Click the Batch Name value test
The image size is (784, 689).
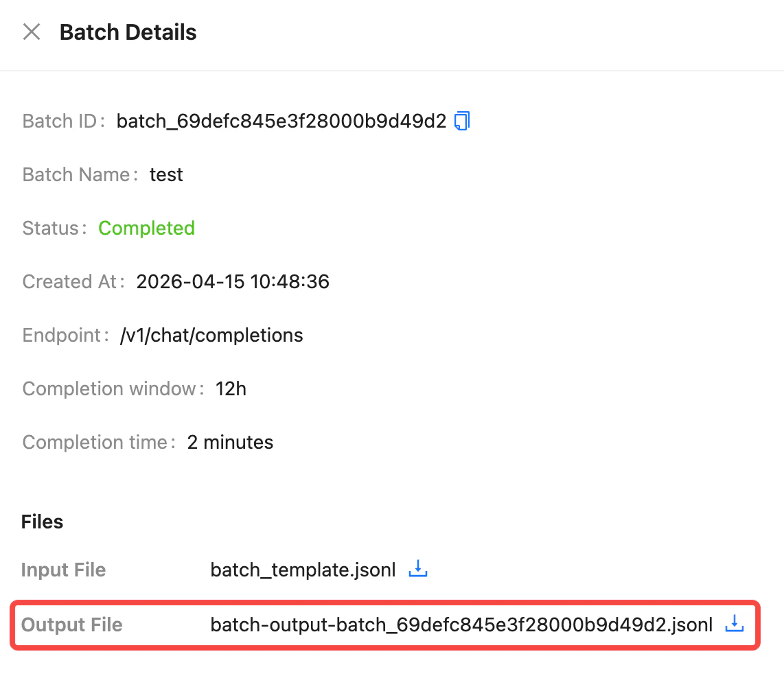pos(166,174)
